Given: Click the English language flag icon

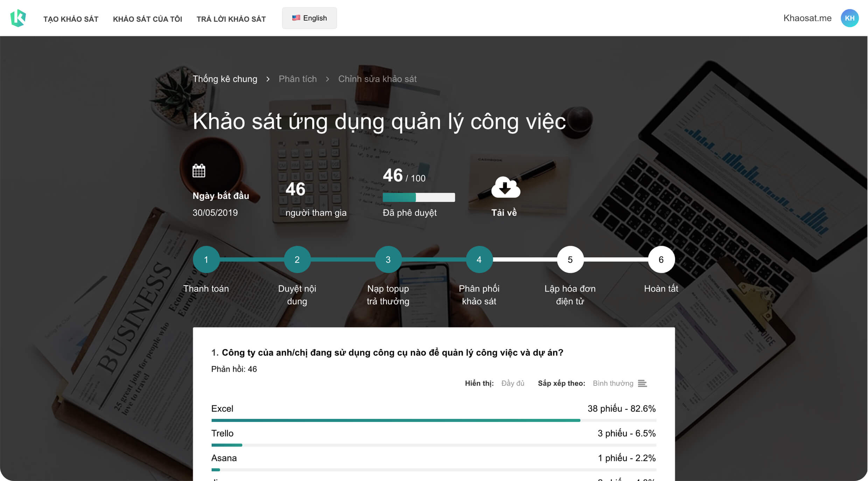Looking at the screenshot, I should tap(296, 17).
